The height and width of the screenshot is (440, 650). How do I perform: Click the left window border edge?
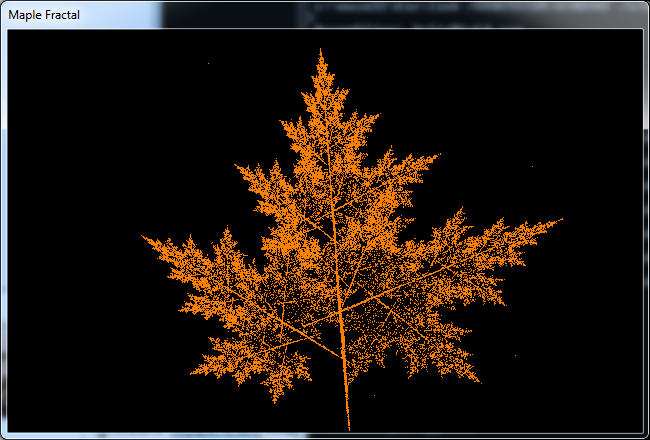(3, 230)
